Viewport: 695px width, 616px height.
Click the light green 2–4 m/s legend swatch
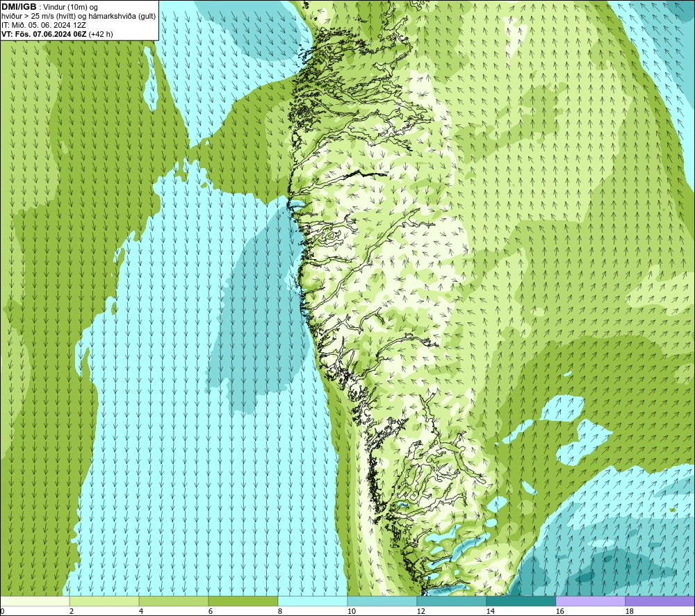[x=104, y=601]
